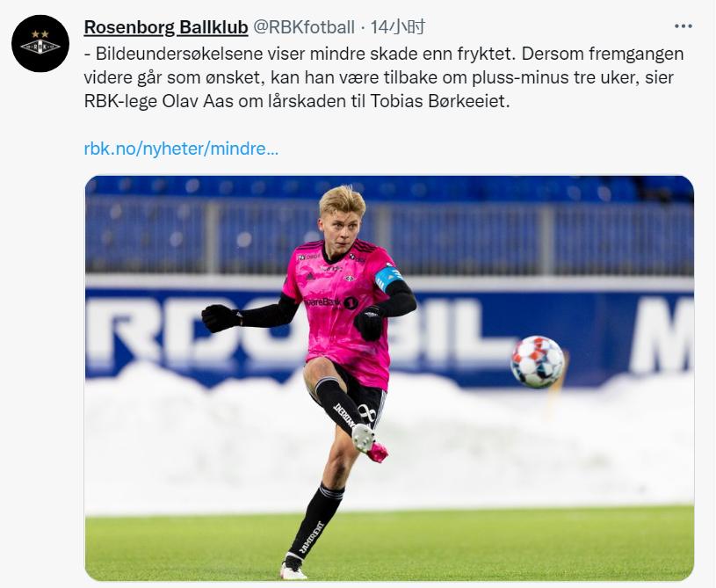Screen dimensions: 716x588
Task: Click the tweet text about Tobias Børkeeiet
Action: (x=384, y=77)
